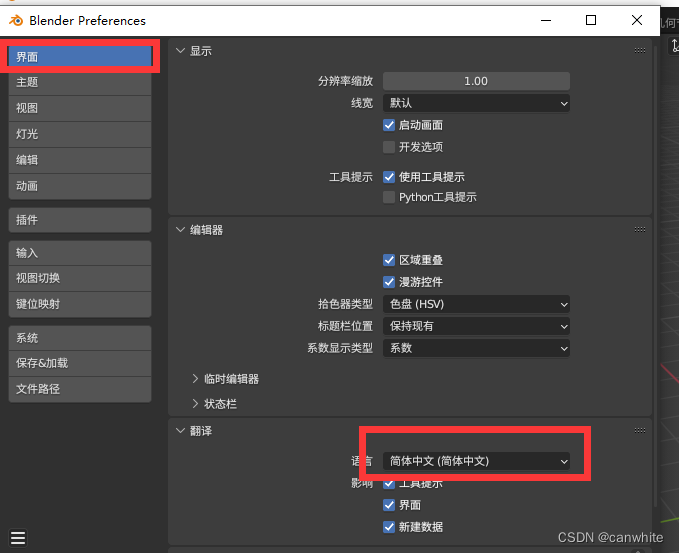Click the 分辨率缩放 value field 1.00
The height and width of the screenshot is (553, 679).
pyautogui.click(x=476, y=81)
